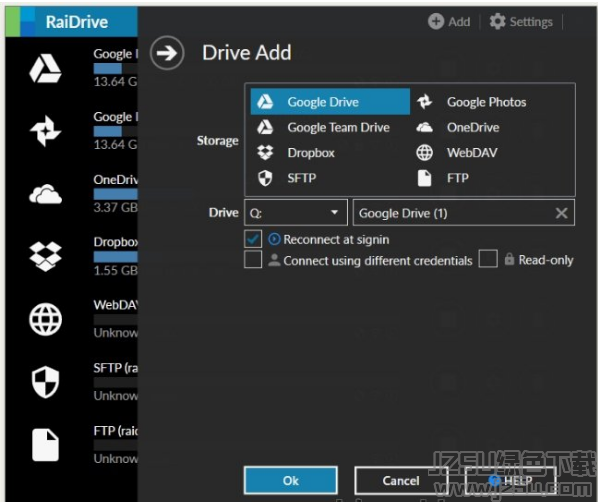Open the OneDrive cloud sidebar icon
This screenshot has height=502, width=598.
pos(45,195)
